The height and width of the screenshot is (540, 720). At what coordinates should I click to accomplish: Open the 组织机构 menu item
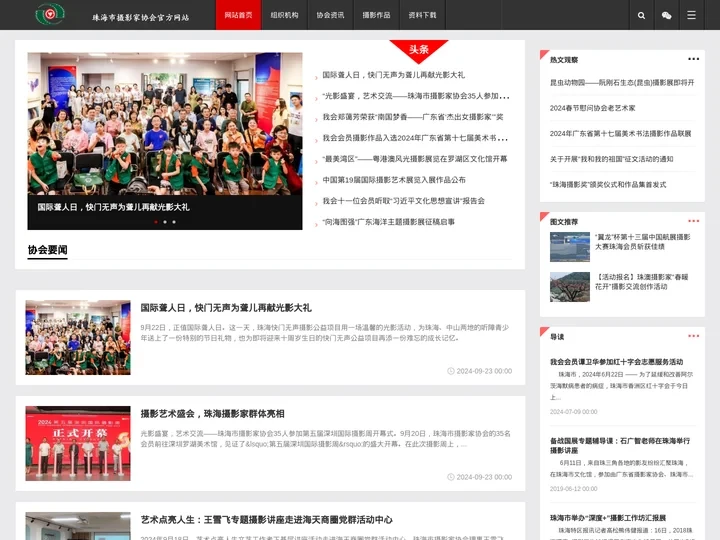[284, 15]
